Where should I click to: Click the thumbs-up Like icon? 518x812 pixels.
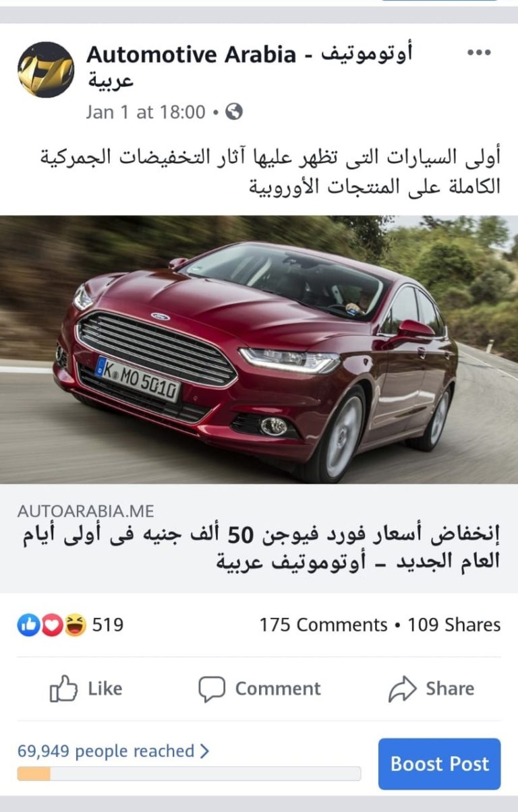click(x=63, y=689)
